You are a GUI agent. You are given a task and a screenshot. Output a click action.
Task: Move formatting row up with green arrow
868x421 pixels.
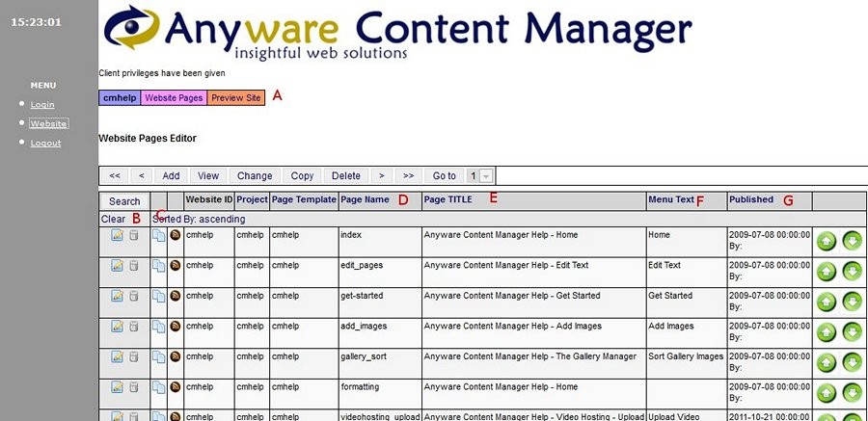(827, 394)
